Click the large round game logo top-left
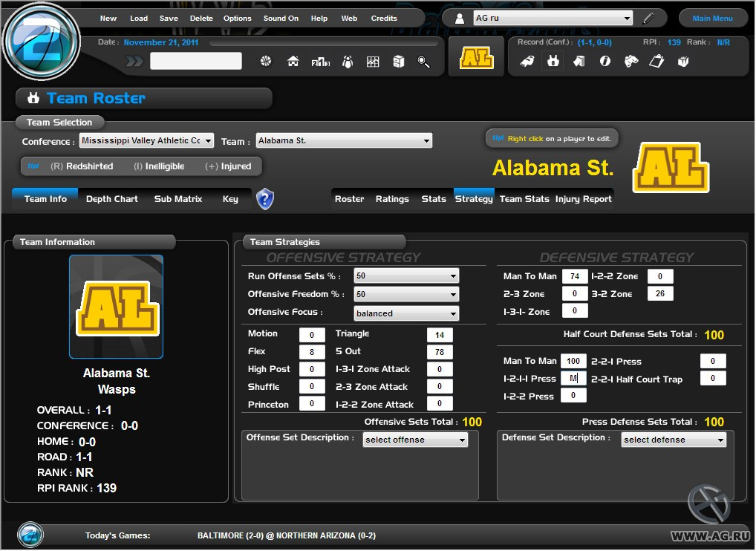The image size is (756, 551). coord(42,41)
